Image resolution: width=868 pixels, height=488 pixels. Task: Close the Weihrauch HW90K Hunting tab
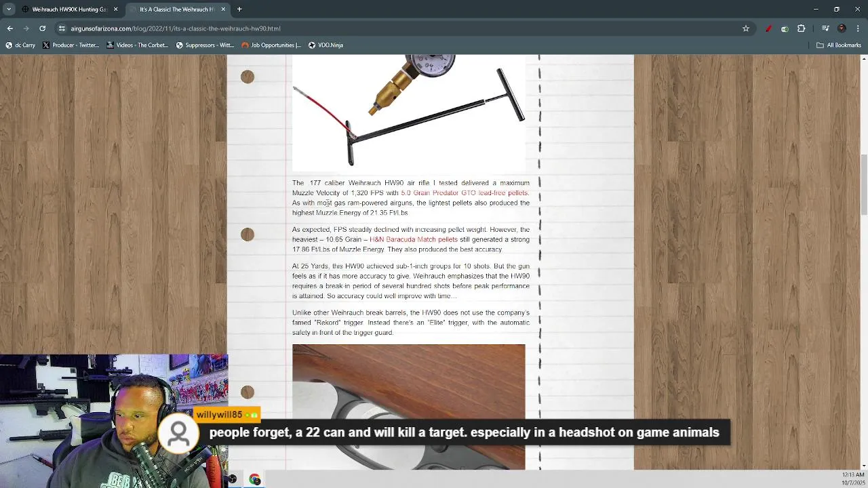tap(115, 9)
